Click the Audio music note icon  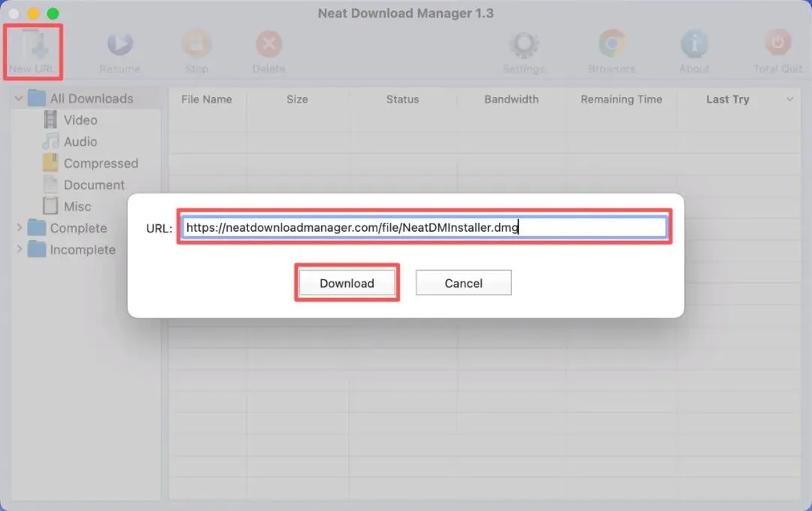[x=51, y=141]
